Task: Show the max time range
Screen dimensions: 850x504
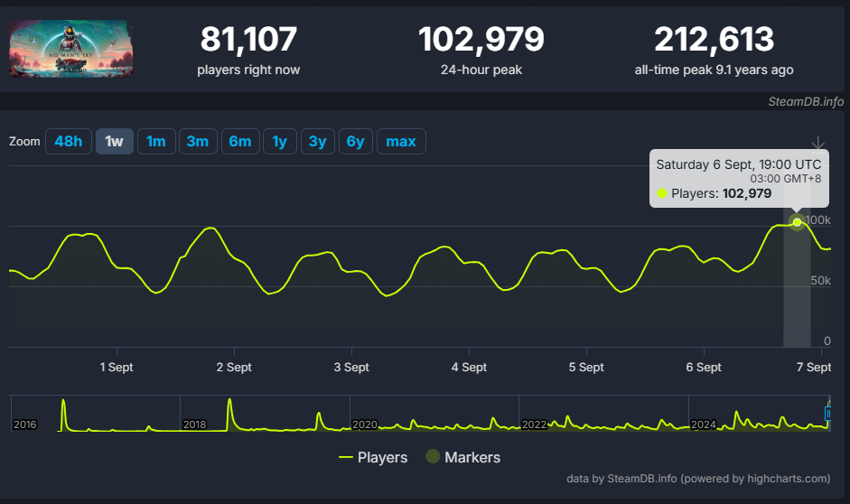Action: [401, 142]
